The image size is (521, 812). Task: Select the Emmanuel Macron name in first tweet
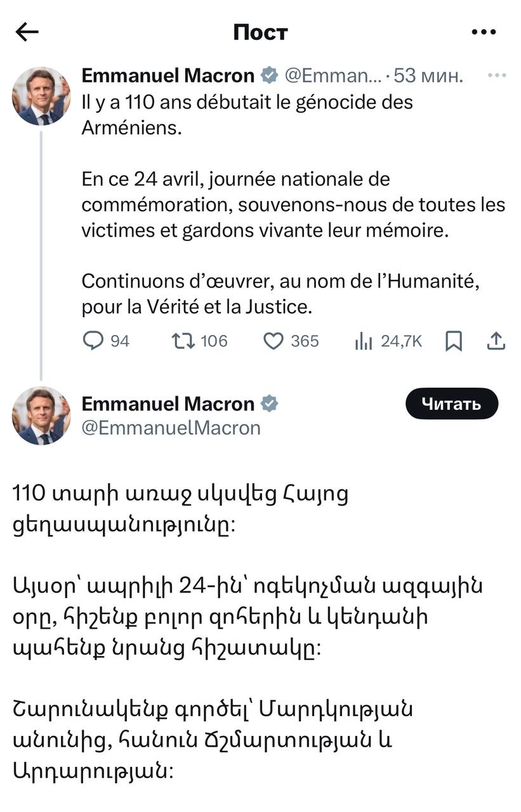[x=168, y=76]
